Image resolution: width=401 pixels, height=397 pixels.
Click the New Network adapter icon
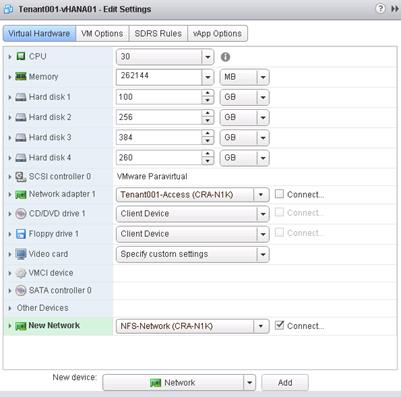(x=21, y=326)
